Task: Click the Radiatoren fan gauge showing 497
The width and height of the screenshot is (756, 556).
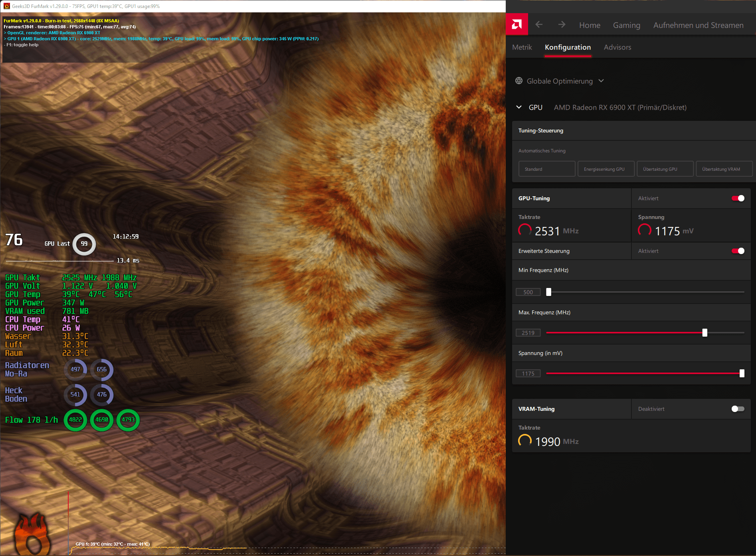Action: (75, 369)
